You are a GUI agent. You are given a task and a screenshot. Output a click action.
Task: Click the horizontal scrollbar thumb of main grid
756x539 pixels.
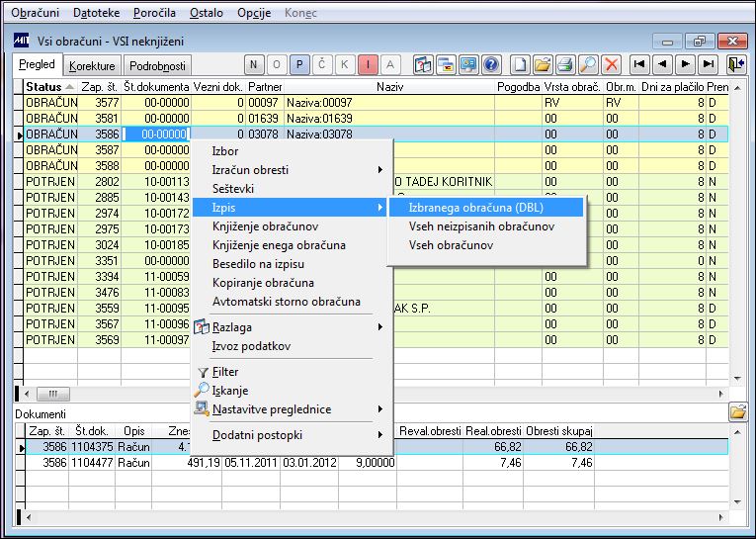[x=53, y=394]
